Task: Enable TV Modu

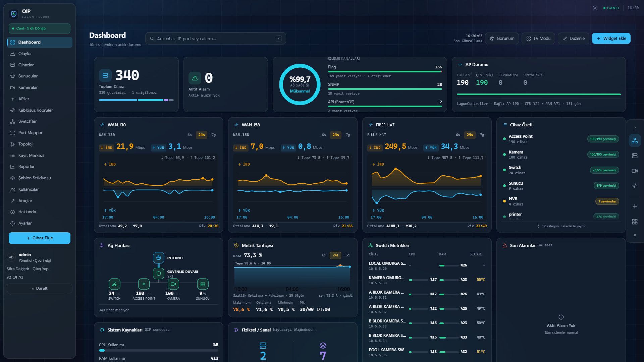Action: (x=538, y=39)
